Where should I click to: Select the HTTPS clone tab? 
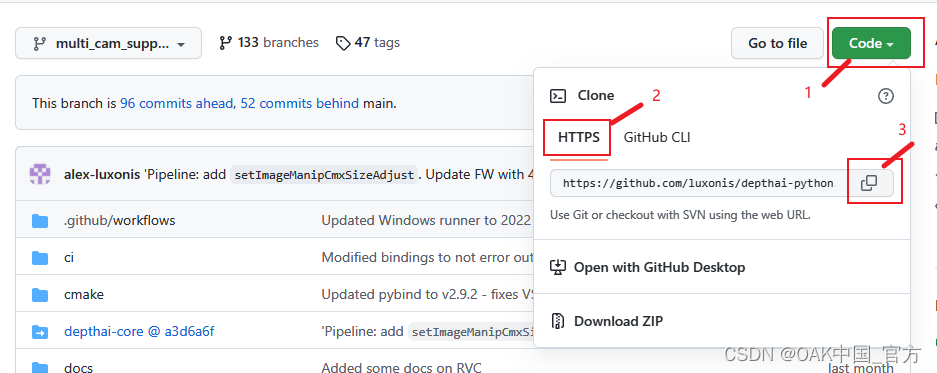[579, 137]
